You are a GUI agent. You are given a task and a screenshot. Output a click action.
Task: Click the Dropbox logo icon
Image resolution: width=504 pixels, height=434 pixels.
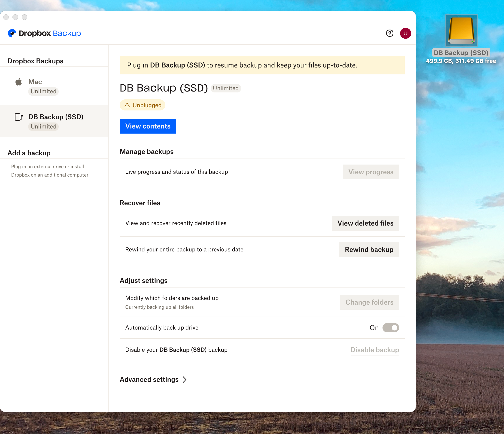[x=12, y=33]
